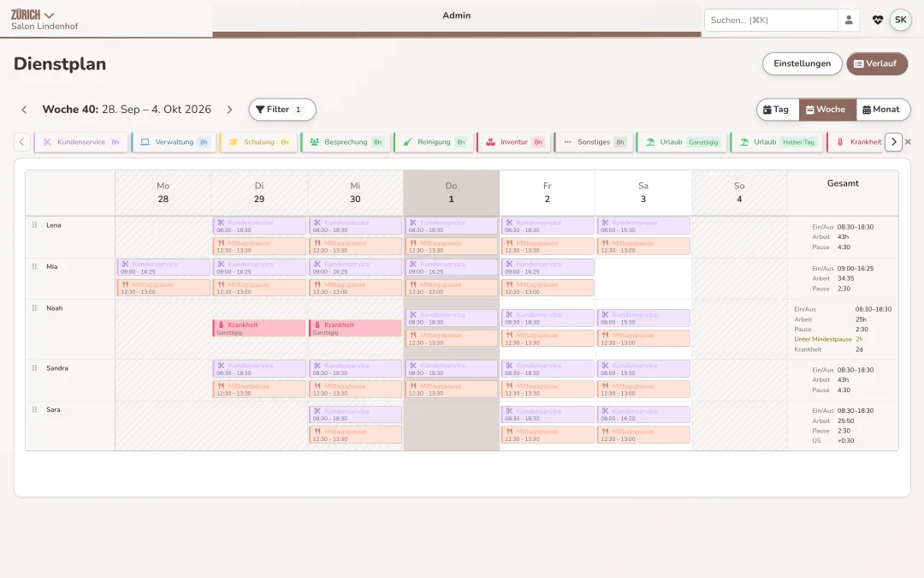This screenshot has width=924, height=578.
Task: Open the user profile icon next to search
Action: coord(849,20)
